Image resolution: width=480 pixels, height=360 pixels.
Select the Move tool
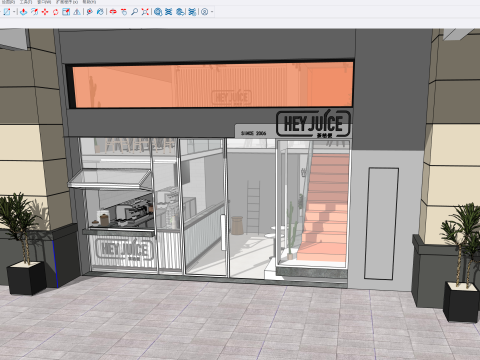click(45, 12)
